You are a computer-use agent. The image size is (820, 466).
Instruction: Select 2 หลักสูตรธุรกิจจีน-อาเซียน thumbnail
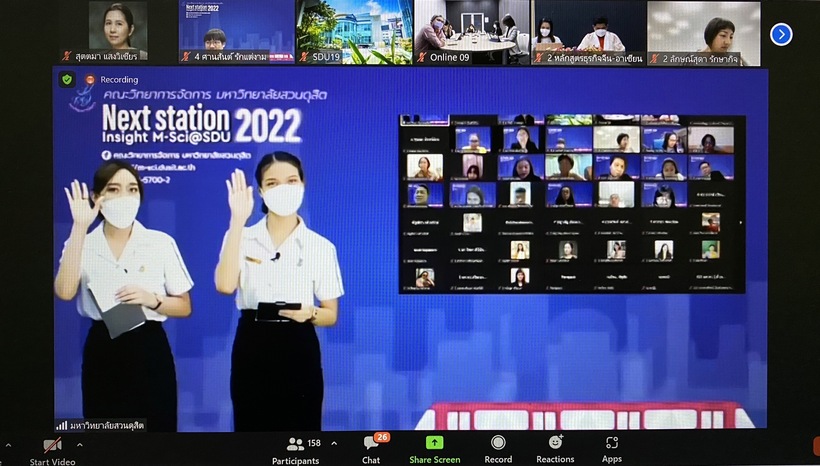(x=588, y=32)
